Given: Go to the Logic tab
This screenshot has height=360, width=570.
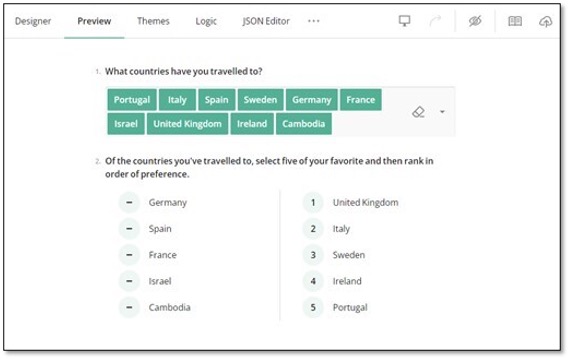Looking at the screenshot, I should 206,21.
